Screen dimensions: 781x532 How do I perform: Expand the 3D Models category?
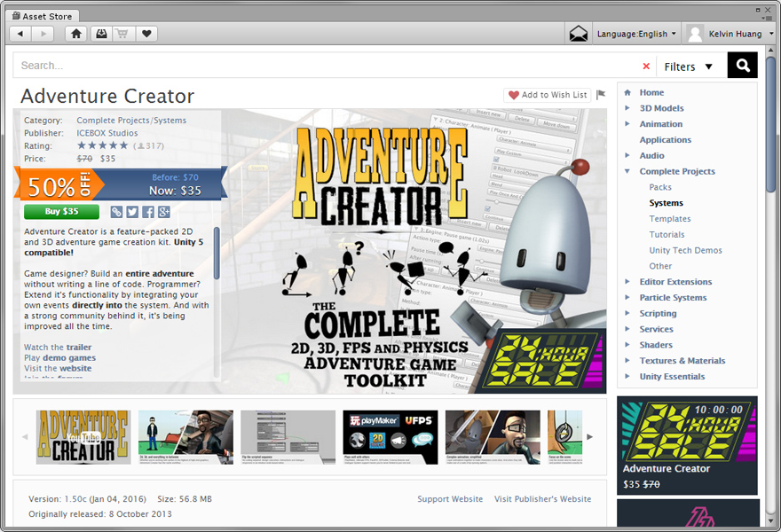pyautogui.click(x=627, y=108)
